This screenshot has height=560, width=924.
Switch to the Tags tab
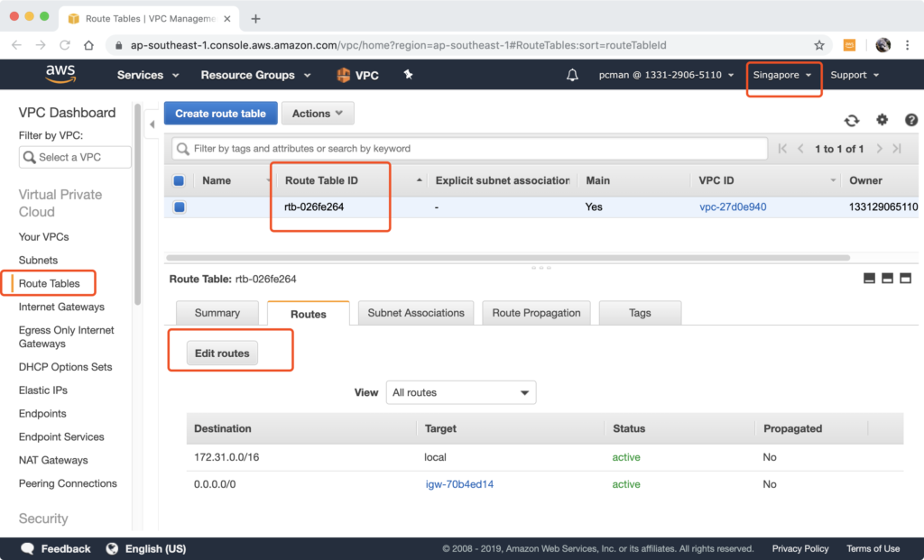click(x=640, y=313)
